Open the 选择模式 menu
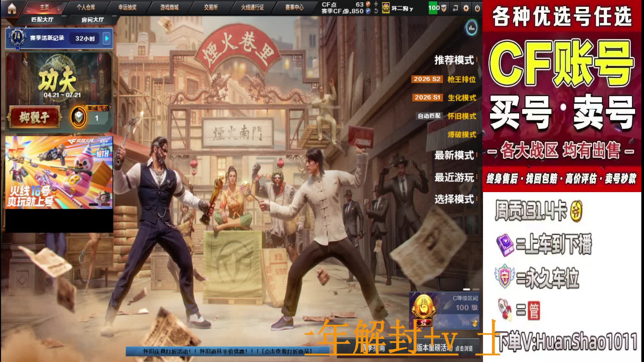Viewport: 644px width, 362px height. tap(454, 199)
